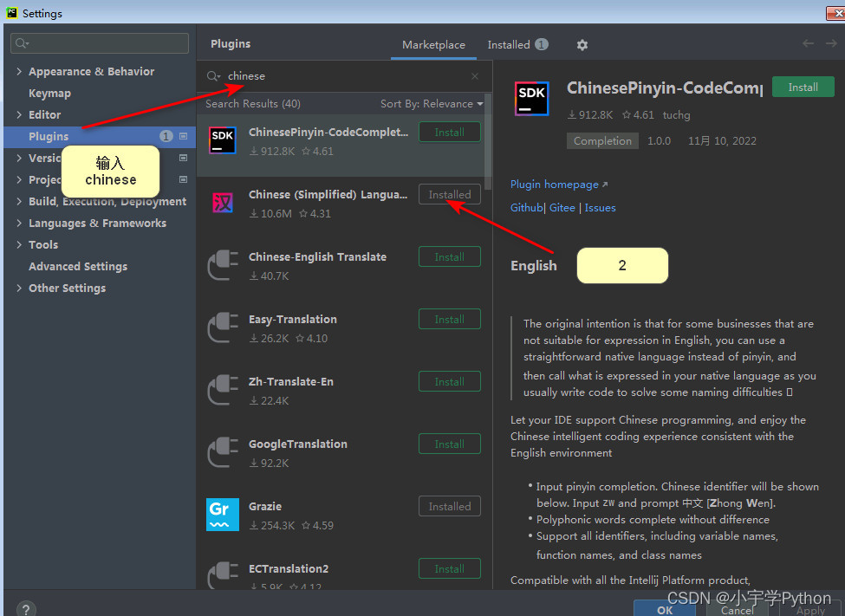Image resolution: width=845 pixels, height=616 pixels.
Task: Expand Languages & Frameworks section
Action: 19,223
